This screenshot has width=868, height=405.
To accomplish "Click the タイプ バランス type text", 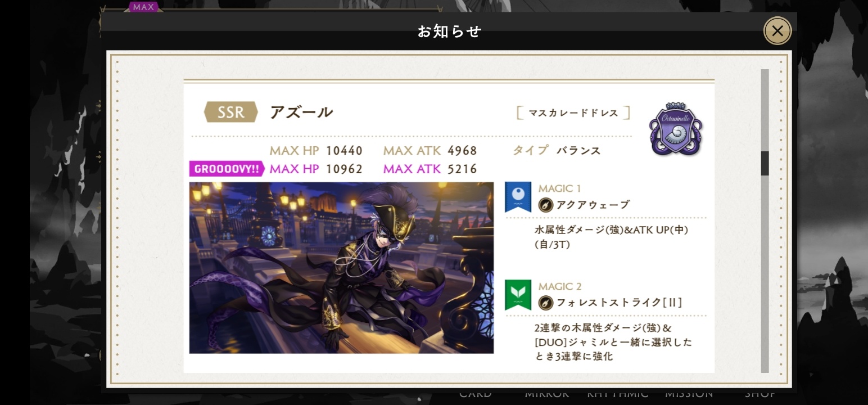I will tap(557, 150).
